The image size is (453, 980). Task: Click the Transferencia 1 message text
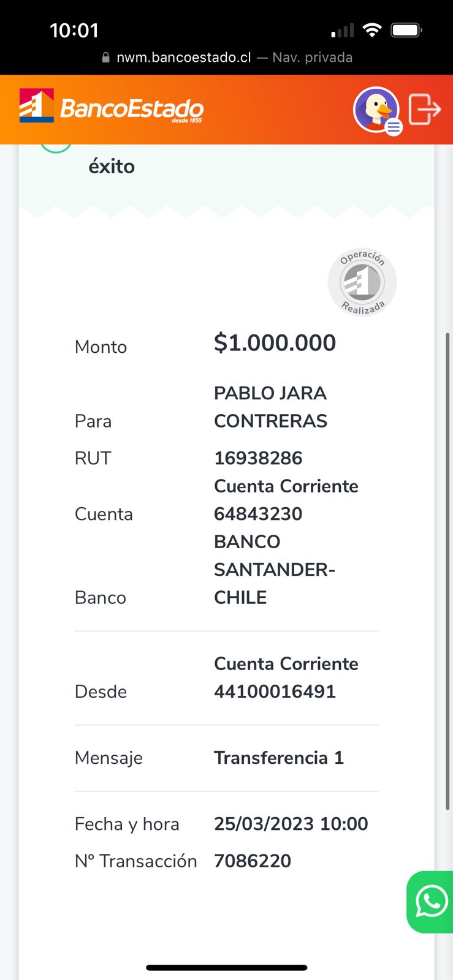pyautogui.click(x=279, y=758)
